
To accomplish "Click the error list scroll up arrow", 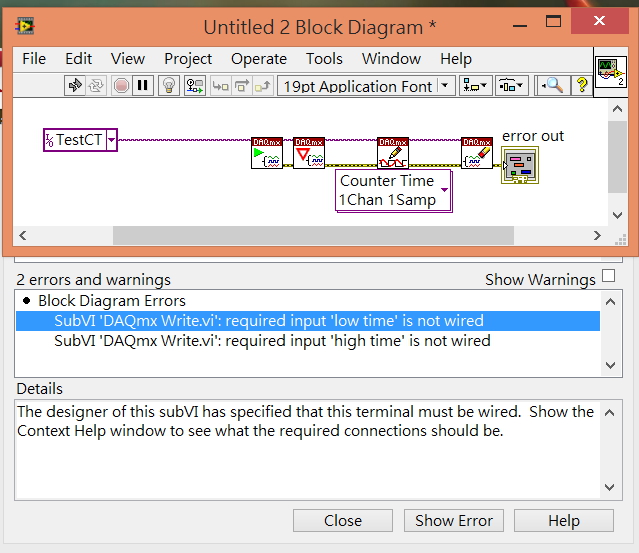I will 610,302.
